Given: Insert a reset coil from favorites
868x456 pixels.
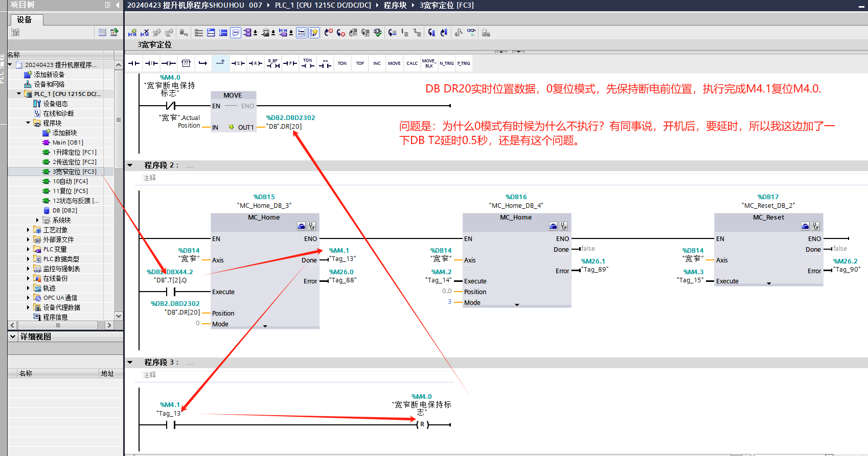Looking at the screenshot, I should click(256, 63).
